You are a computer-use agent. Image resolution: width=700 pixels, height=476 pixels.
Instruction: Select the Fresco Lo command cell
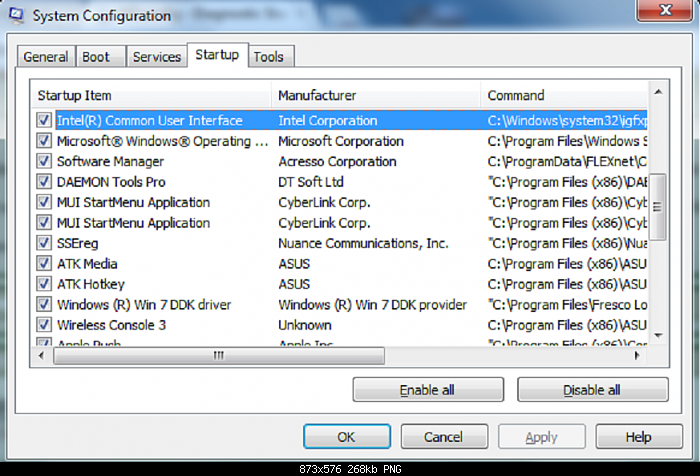567,305
